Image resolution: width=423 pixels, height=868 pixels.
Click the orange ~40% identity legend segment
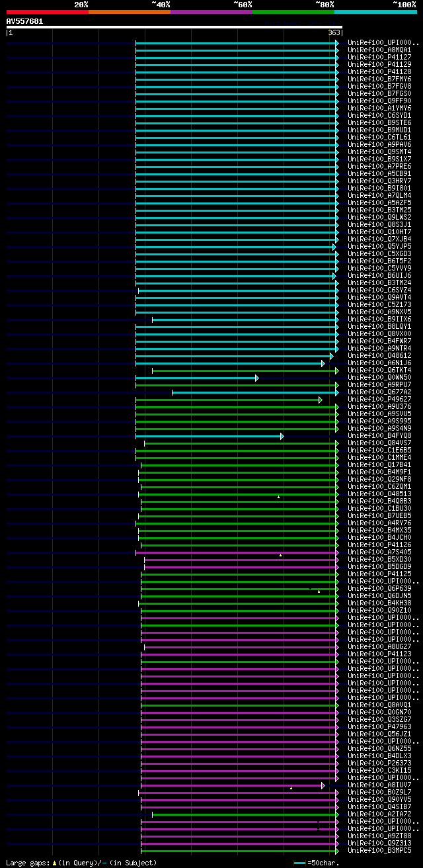(129, 12)
